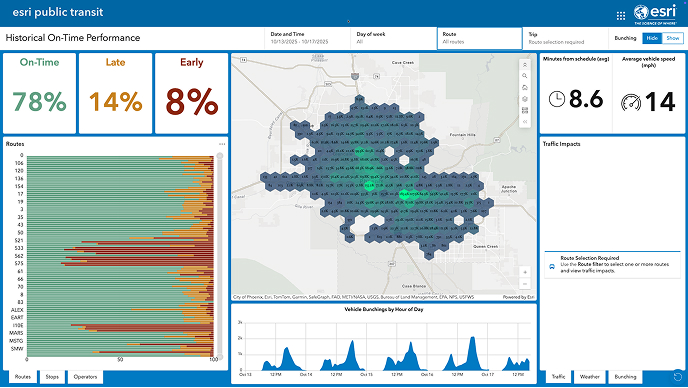This screenshot has width=688, height=388.
Task: Open the Date and Time filter
Action: point(307,38)
